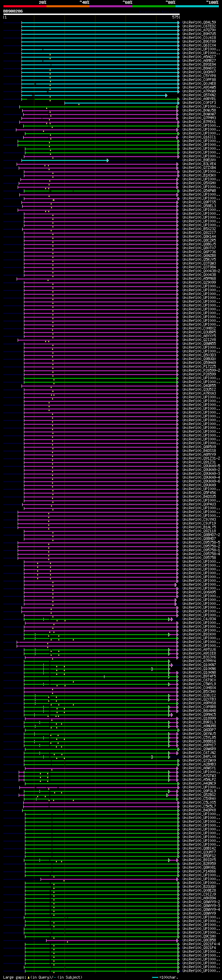This screenshot has height=980, width=222.
Task: Click the orange ~40% identity legend segment
Action: tap(68, 6)
